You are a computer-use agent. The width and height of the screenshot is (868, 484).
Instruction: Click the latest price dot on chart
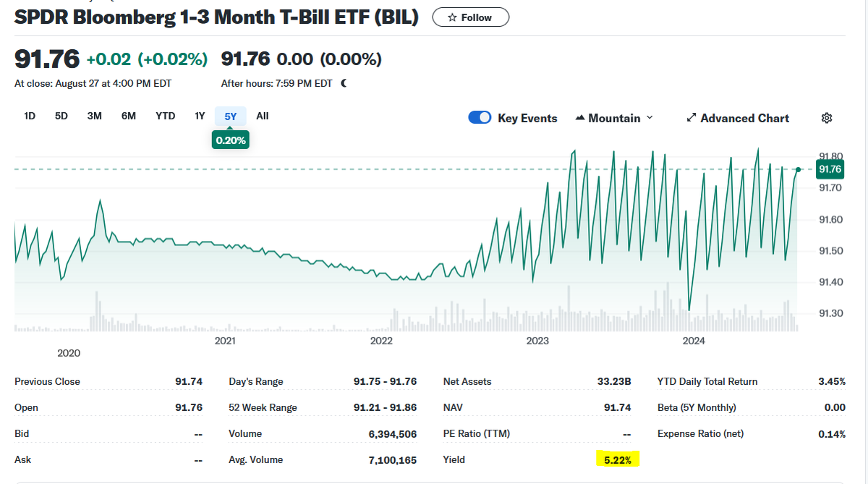point(798,169)
